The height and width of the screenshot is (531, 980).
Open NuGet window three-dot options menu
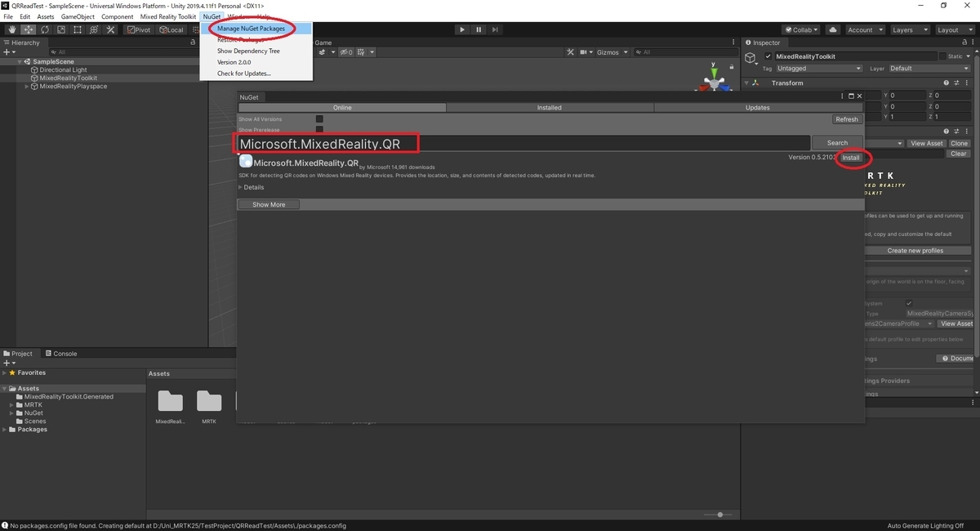842,96
